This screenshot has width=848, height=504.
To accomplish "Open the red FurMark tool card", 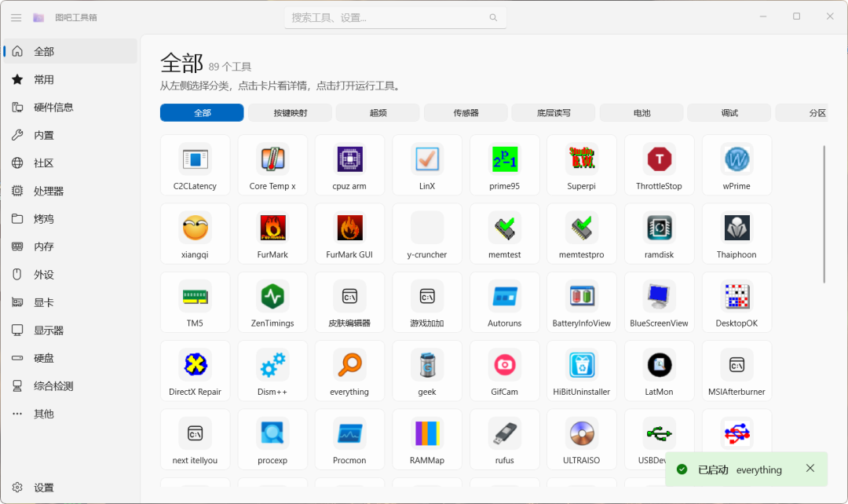I will 272,234.
